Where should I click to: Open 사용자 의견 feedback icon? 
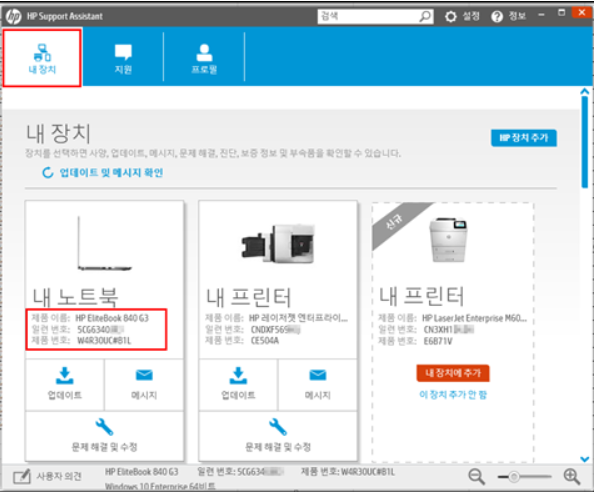click(22, 476)
